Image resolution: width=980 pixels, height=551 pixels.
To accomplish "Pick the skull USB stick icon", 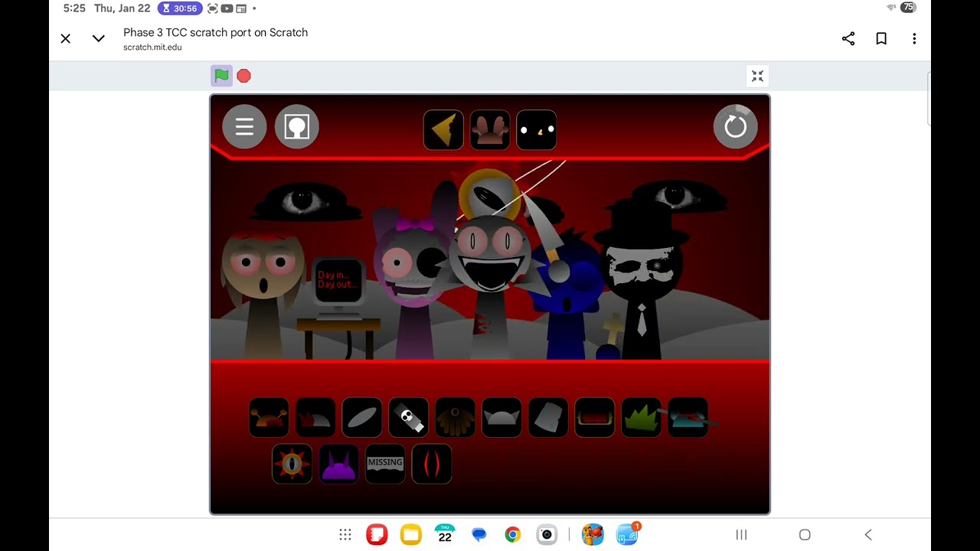I will pos(408,418).
